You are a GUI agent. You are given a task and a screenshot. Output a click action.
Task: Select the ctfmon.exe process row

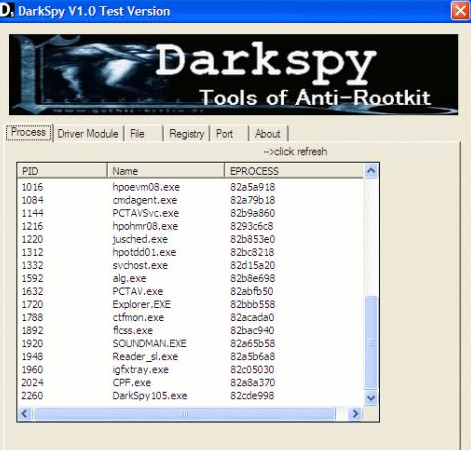pyautogui.click(x=190, y=317)
